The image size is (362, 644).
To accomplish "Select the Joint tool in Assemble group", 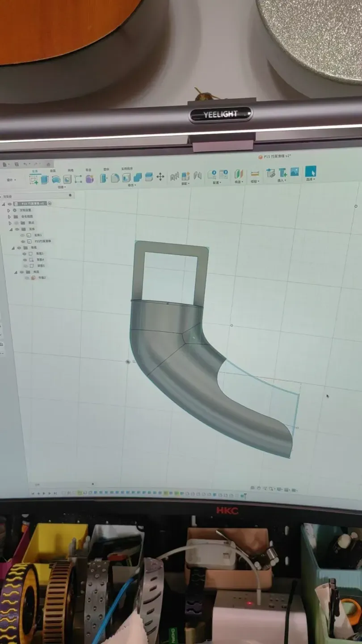I will (x=175, y=176).
